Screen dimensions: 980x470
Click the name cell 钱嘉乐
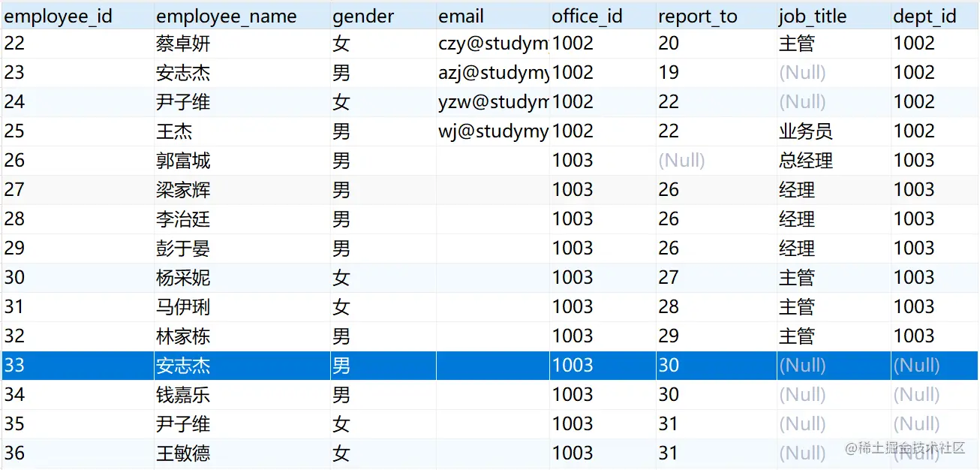coord(242,395)
